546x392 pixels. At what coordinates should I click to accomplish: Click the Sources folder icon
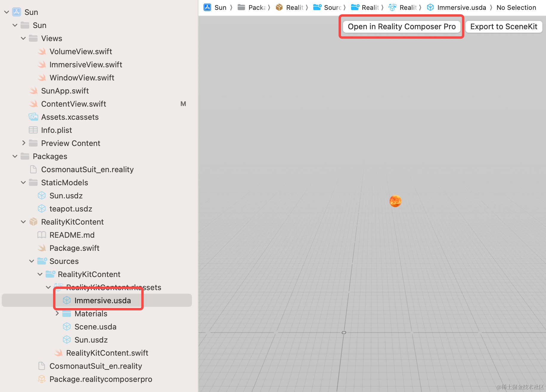point(42,261)
